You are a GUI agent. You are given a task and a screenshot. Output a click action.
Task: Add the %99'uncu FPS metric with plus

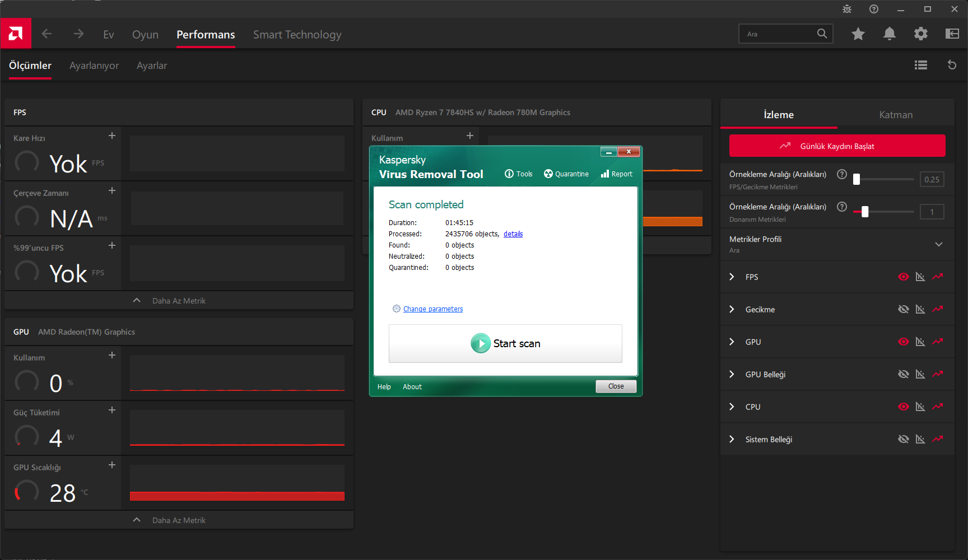112,245
